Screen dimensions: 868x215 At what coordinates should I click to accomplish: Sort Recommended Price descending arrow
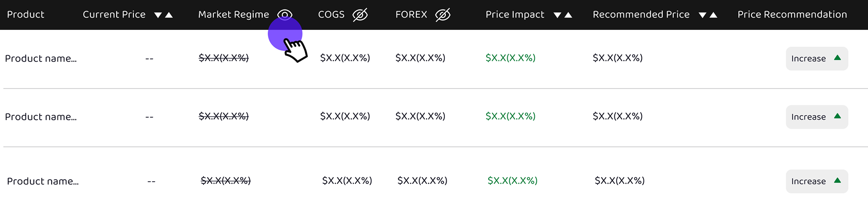coord(703,15)
